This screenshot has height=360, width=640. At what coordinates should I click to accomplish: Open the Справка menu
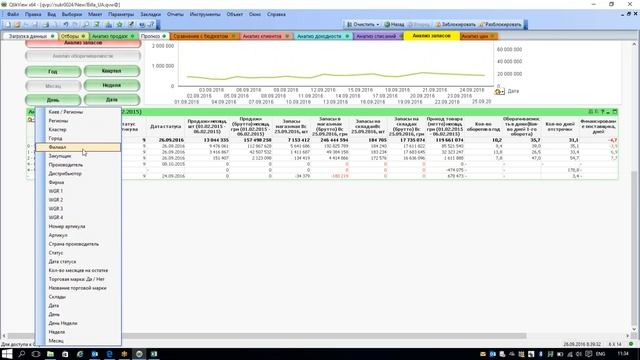(x=276, y=14)
